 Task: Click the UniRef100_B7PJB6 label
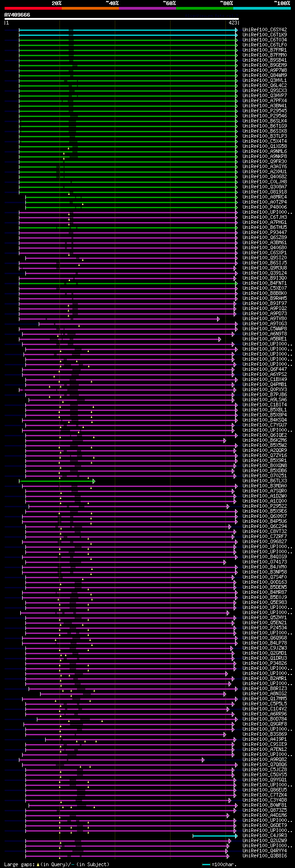point(265,394)
